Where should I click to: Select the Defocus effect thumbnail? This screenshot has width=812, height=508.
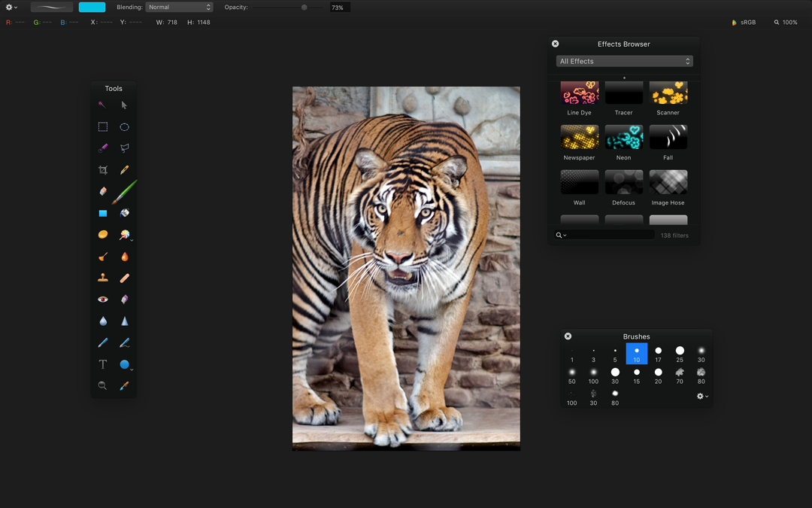[x=624, y=182]
